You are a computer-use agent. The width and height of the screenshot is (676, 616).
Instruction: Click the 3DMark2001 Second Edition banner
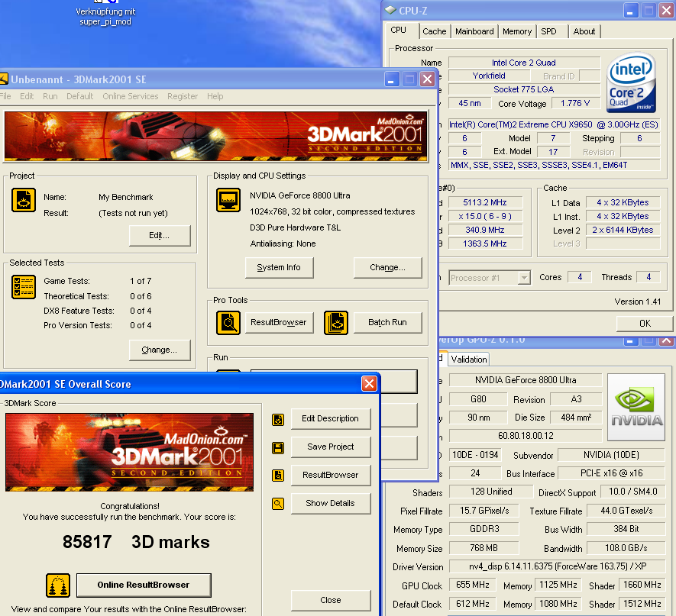click(x=216, y=137)
